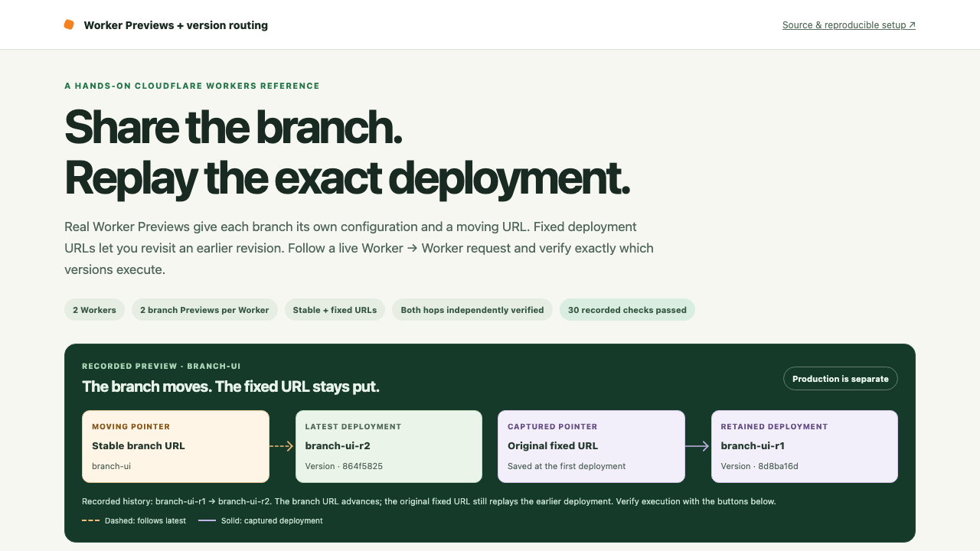Screen dimensions: 980x551
Task: Click the A HANDS-ON CLOUDFLARE WORKERS REFERENCE eyebrow
Action: coord(192,86)
